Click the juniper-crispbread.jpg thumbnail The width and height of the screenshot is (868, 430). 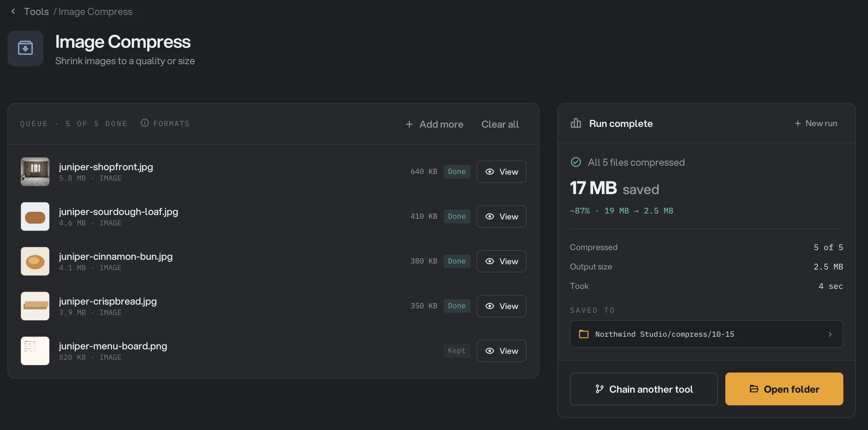pos(35,306)
